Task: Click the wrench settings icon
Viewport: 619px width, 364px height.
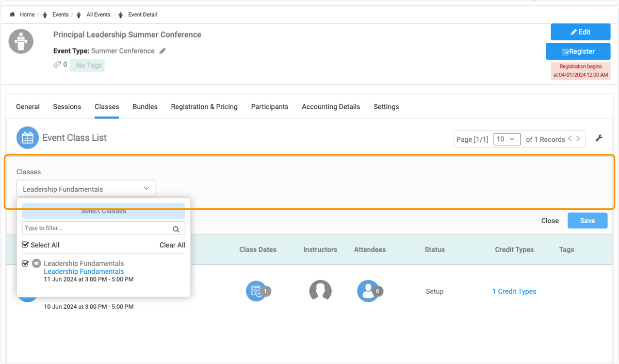Action: point(599,138)
